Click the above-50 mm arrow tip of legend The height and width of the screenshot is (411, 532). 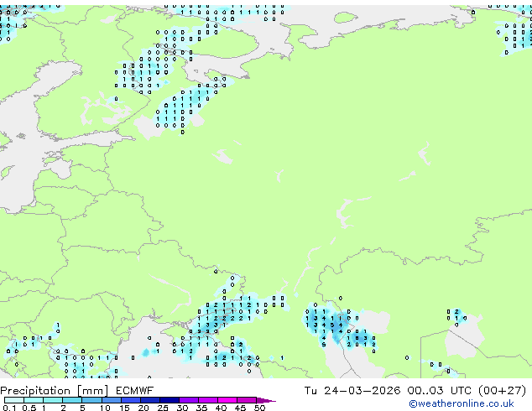point(266,400)
